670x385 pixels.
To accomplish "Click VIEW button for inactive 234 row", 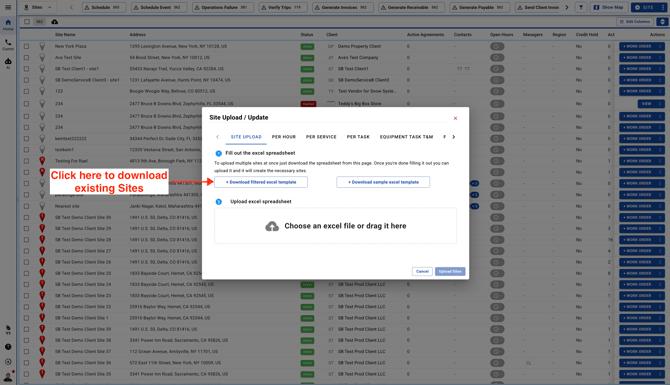I will [x=646, y=103].
